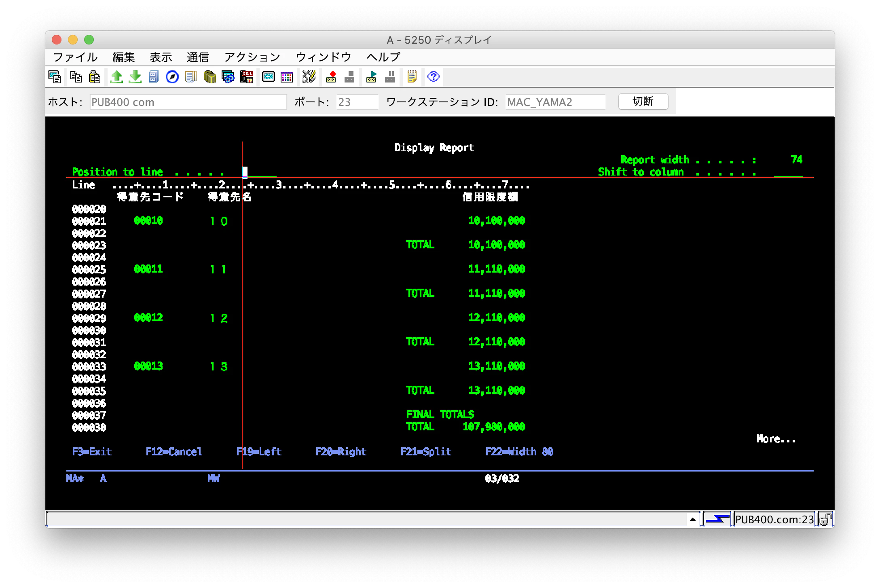This screenshot has height=588, width=880.
Task: Select F20=Right function key label
Action: point(341,452)
